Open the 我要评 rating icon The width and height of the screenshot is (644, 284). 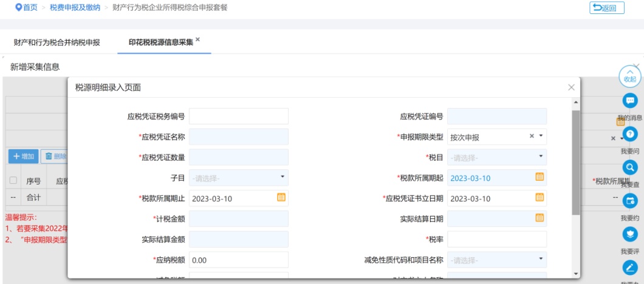click(x=630, y=234)
